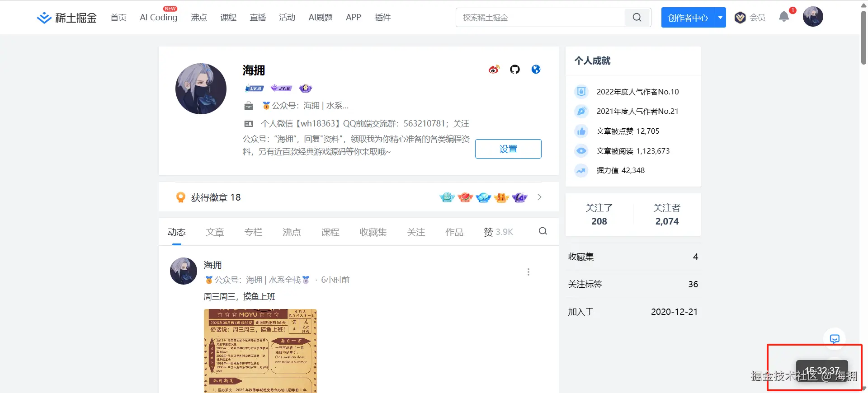Click the LV.6 level badge
The width and height of the screenshot is (868, 393).
pos(255,88)
